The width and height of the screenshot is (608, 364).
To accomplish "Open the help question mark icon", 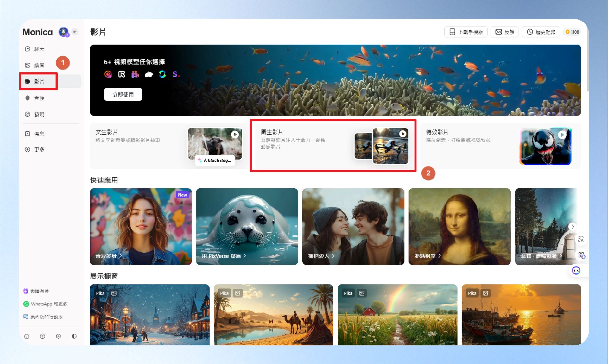I will (42, 336).
